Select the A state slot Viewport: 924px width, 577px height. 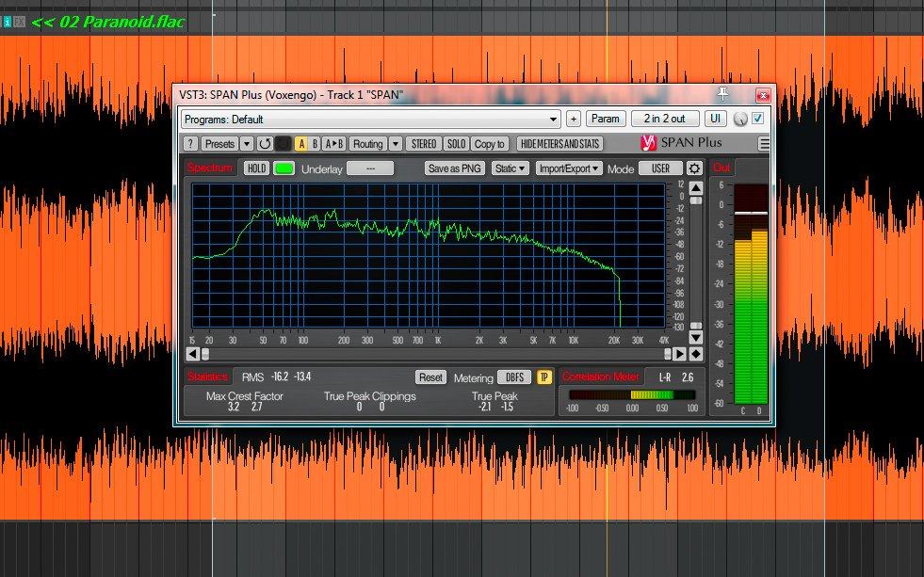tap(301, 144)
